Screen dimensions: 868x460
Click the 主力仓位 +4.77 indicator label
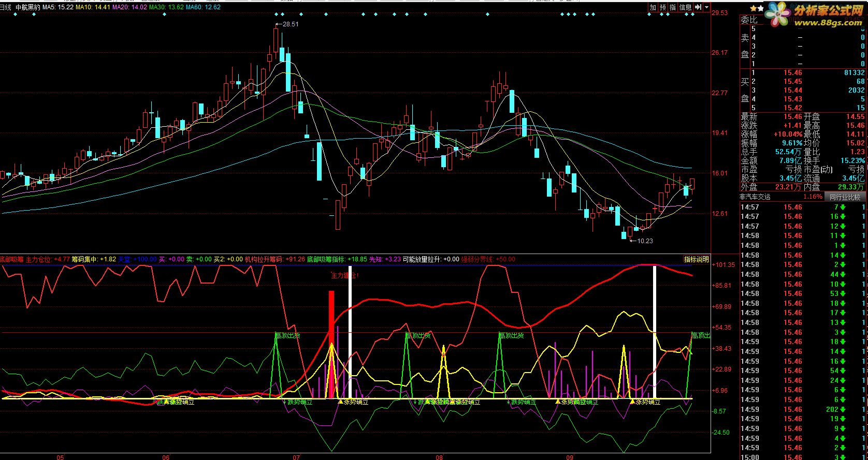(48, 259)
